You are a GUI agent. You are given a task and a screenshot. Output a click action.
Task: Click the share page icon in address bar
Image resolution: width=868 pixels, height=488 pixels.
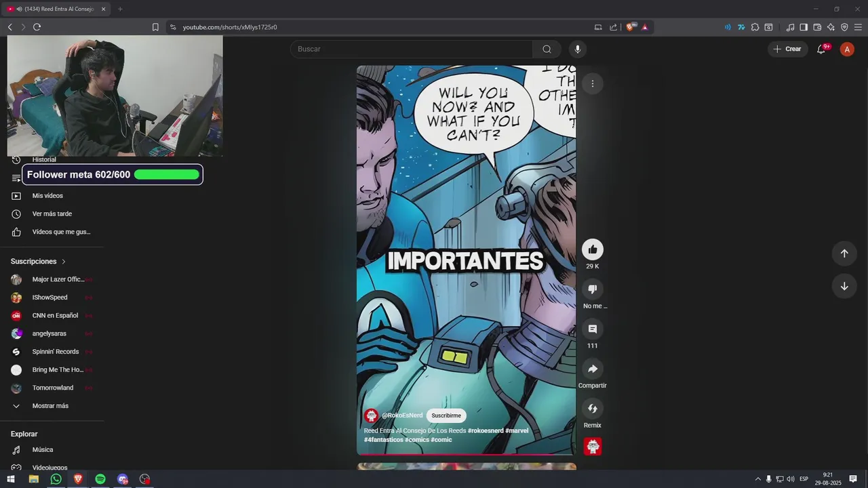613,27
